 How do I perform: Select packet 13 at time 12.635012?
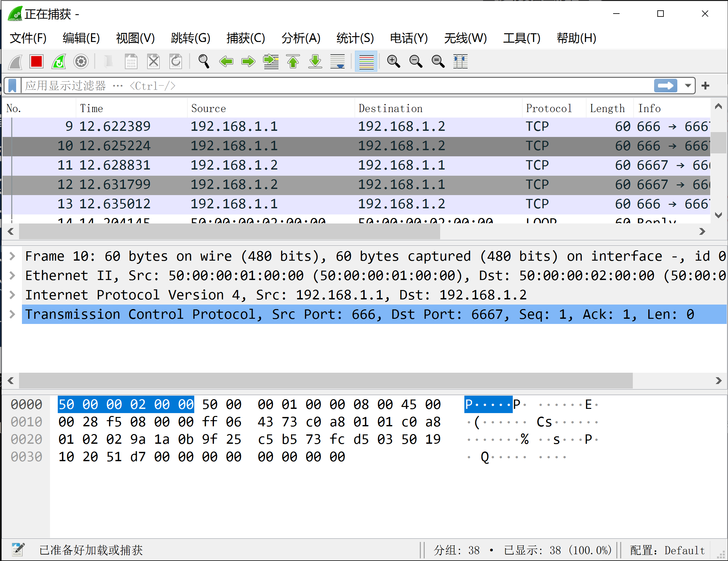point(356,204)
